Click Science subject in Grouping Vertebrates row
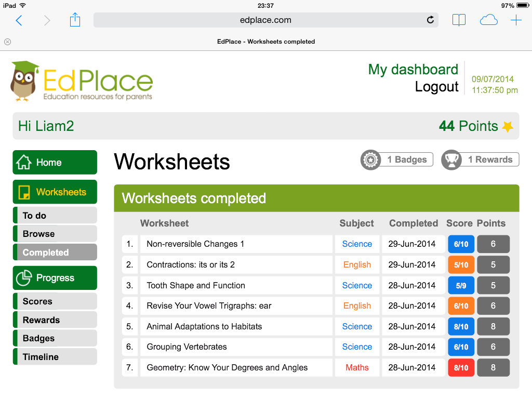The height and width of the screenshot is (399, 532). [x=357, y=347]
